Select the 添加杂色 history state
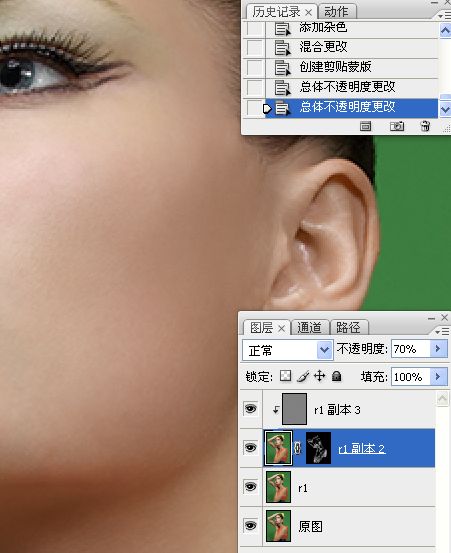The height and width of the screenshot is (553, 451). [351, 28]
